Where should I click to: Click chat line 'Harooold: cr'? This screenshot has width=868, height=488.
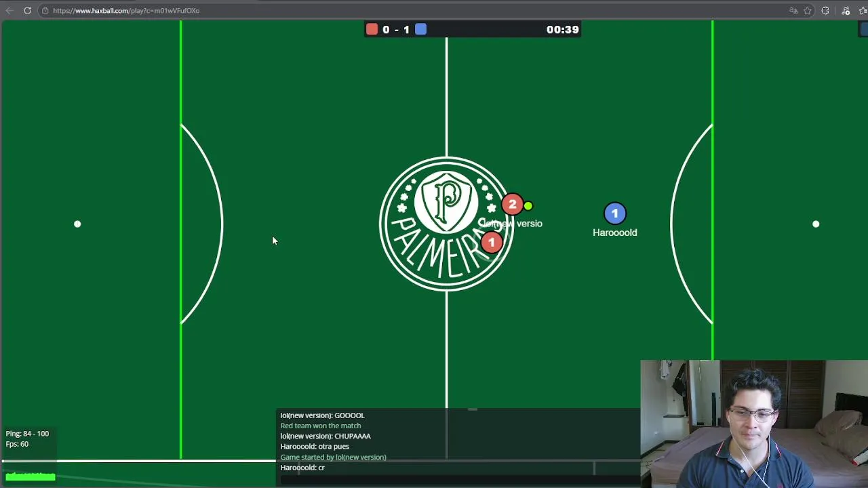click(x=302, y=468)
